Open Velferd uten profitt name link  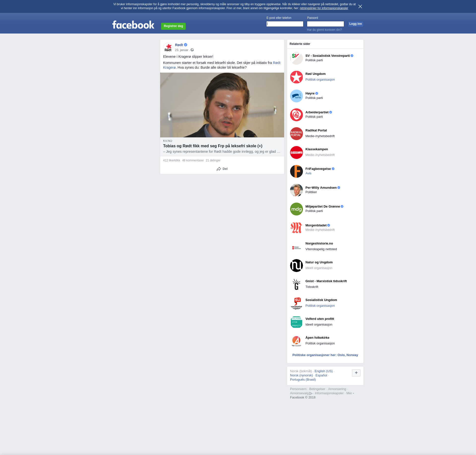click(320, 319)
